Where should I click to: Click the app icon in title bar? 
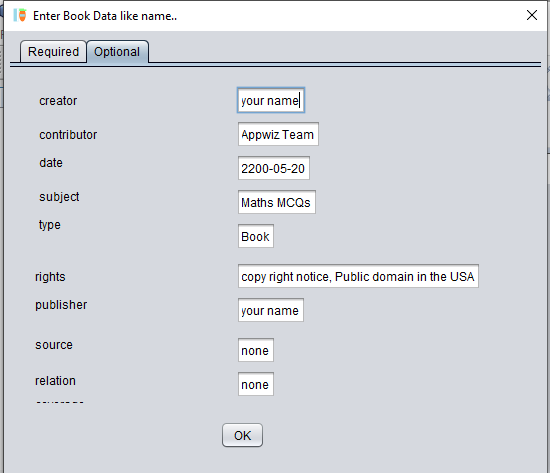(x=20, y=15)
